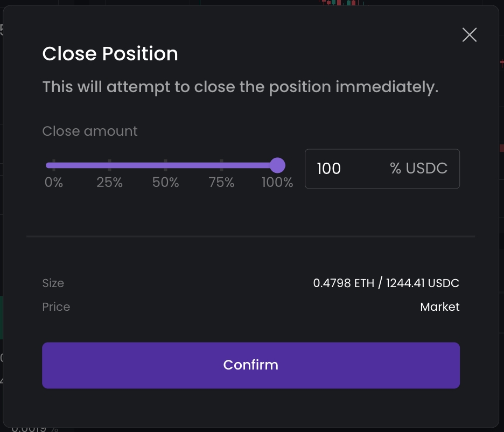This screenshot has height=432, width=504.
Task: Set close amount to 0% label
Action: tap(54, 183)
